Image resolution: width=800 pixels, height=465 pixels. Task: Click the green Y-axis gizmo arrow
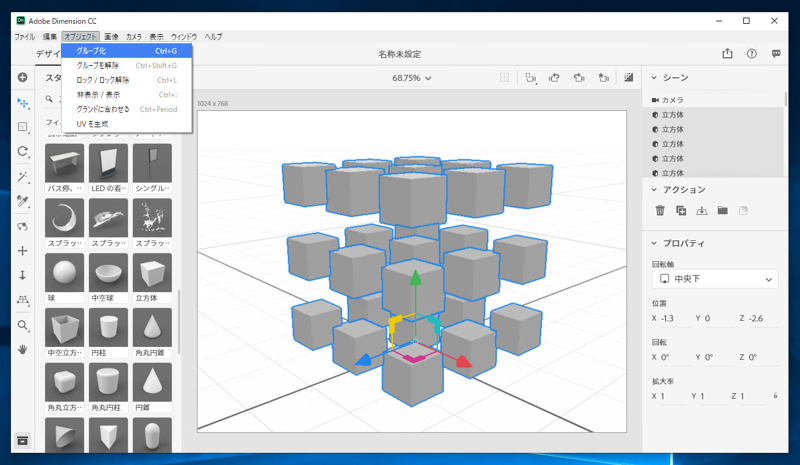tap(416, 278)
